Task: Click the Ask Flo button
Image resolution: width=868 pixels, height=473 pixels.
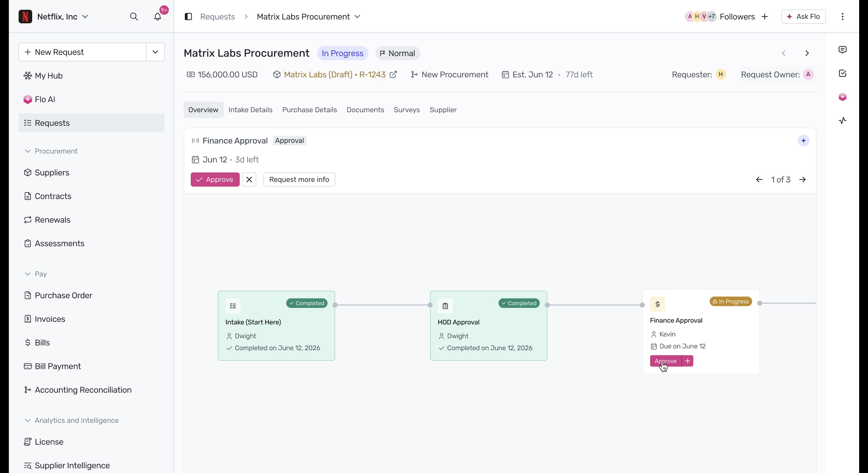Action: click(803, 17)
